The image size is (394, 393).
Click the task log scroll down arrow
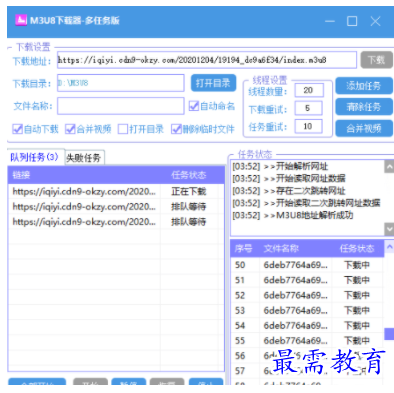click(389, 229)
